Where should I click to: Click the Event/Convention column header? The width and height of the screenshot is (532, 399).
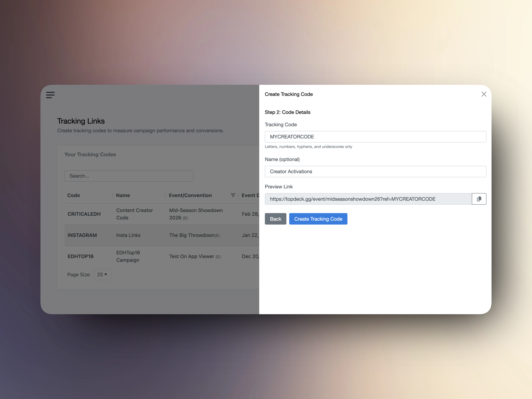pos(190,195)
